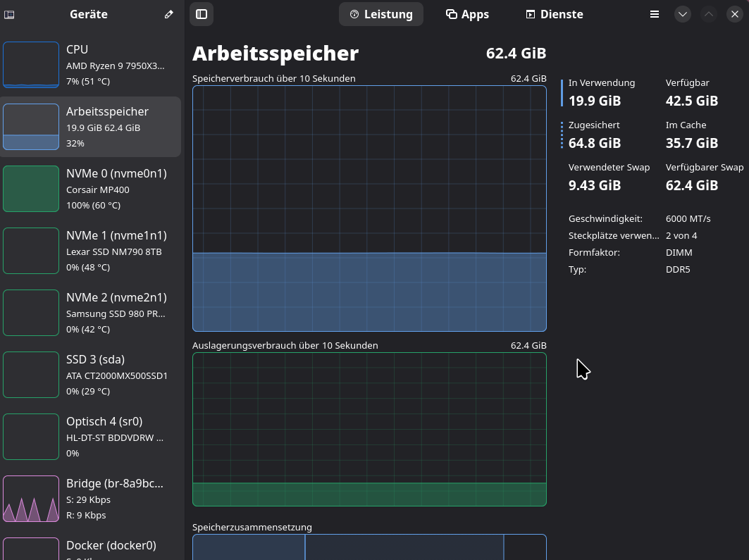Click the Steckplätze '2 von 4' value
This screenshot has height=560, width=749.
[x=681, y=235]
